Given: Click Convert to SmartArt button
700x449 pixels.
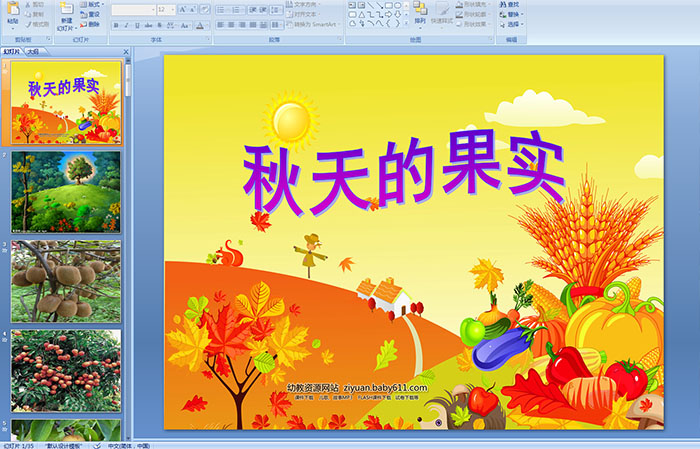Looking at the screenshot, I should 321,25.
